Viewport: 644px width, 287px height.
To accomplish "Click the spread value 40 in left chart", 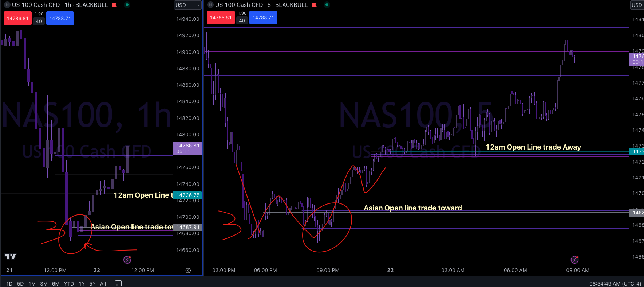I will [39, 21].
